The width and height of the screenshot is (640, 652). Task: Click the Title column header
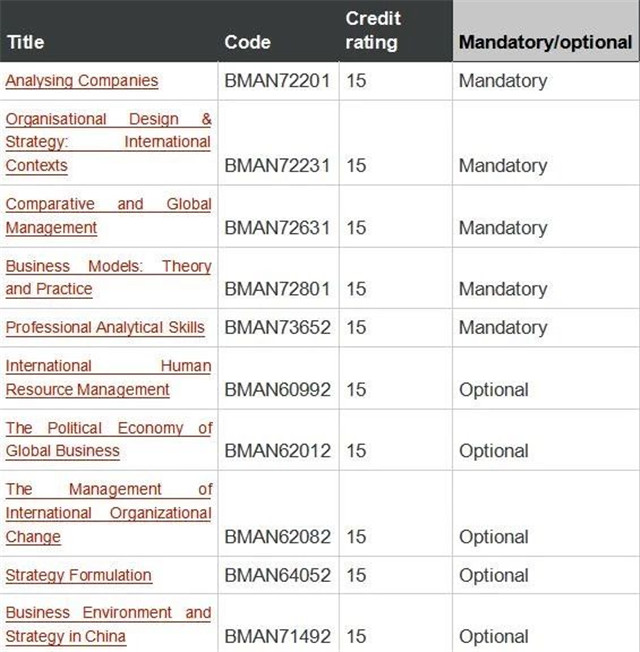[x=25, y=42]
